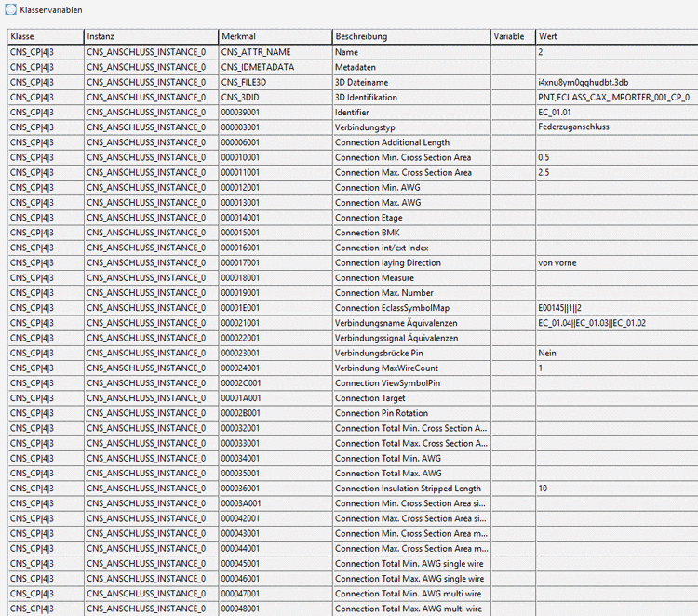The image size is (698, 616).
Task: Click Merkmal cell 0001A001
Action: [275, 398]
